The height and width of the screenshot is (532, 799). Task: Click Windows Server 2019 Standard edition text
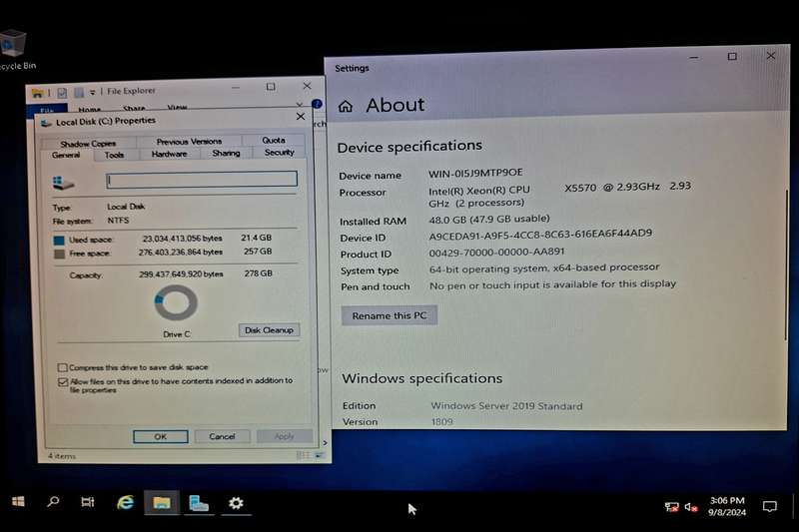506,406
